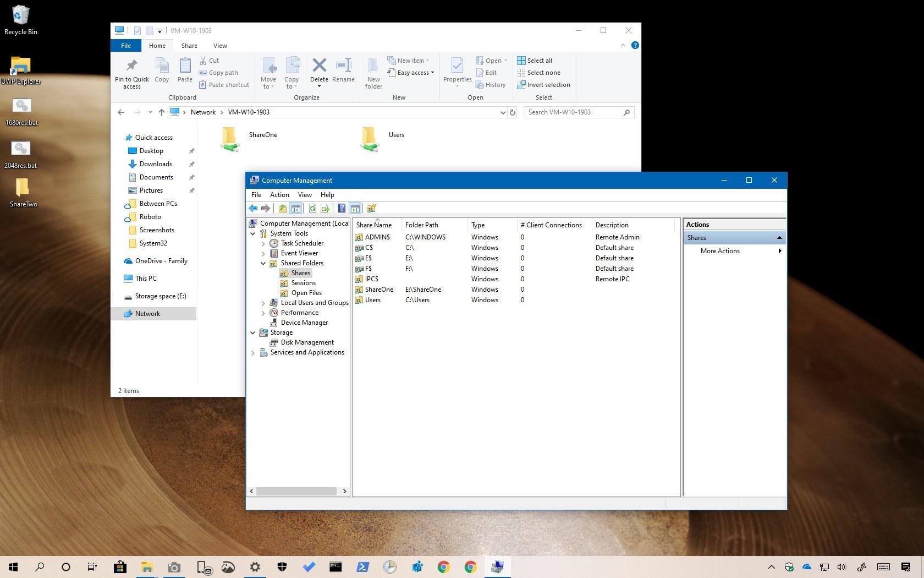The image size is (924, 578).
Task: Collapse the Shared Folders node
Action: coord(263,263)
